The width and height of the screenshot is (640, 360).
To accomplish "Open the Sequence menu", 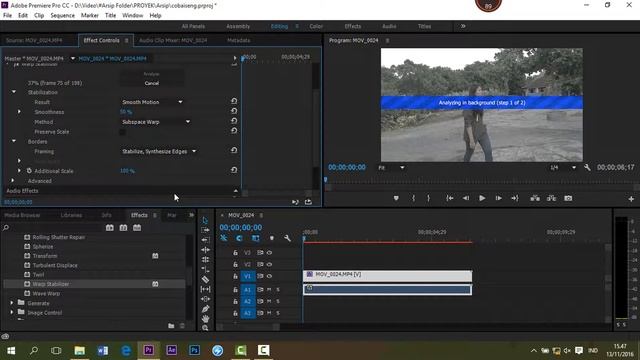I will (62, 16).
